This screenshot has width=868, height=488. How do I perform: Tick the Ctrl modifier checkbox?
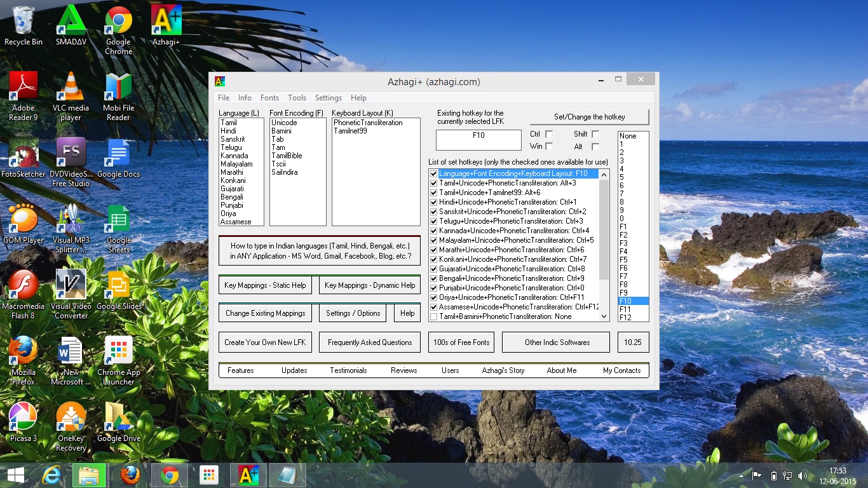click(549, 134)
